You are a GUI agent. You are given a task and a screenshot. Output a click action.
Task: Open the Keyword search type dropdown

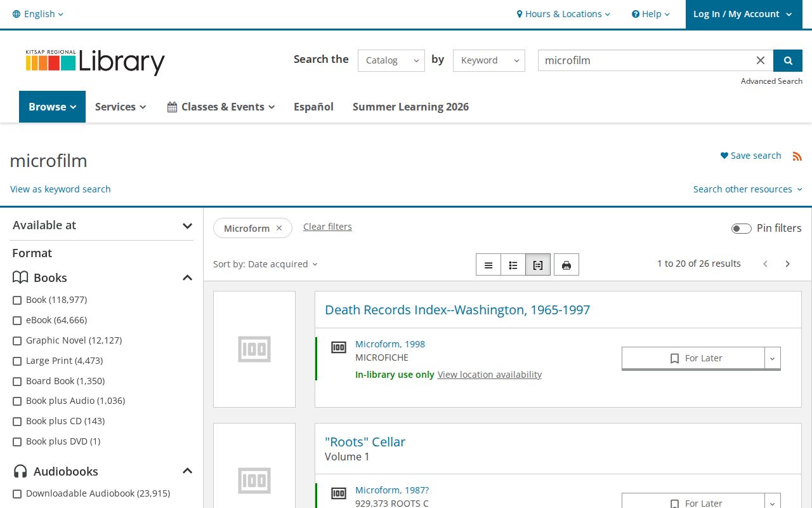pos(489,60)
